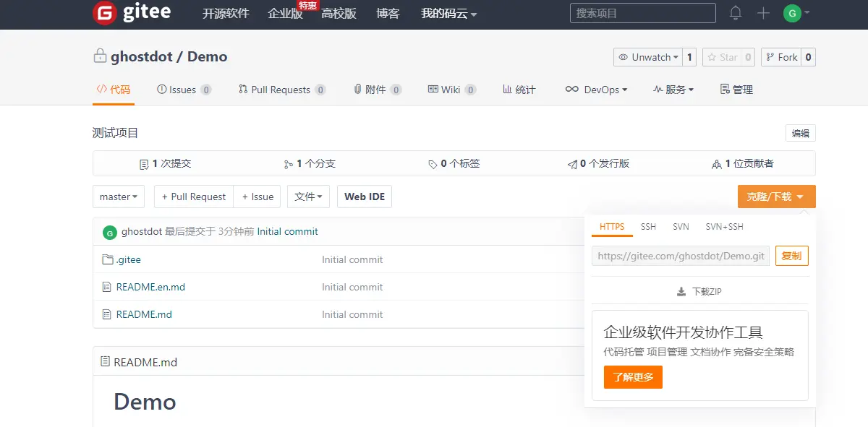Edit the project description with 编辑
This screenshot has height=427, width=868.
click(x=801, y=133)
